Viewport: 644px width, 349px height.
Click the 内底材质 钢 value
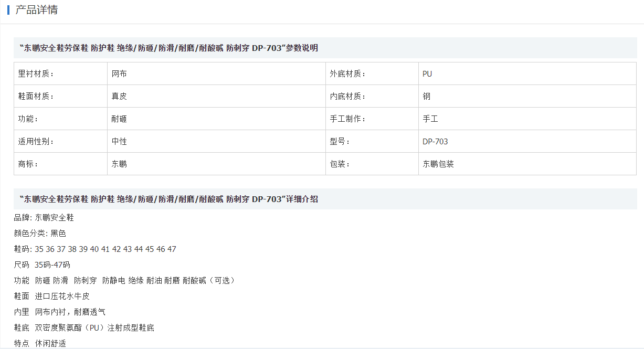(527, 97)
